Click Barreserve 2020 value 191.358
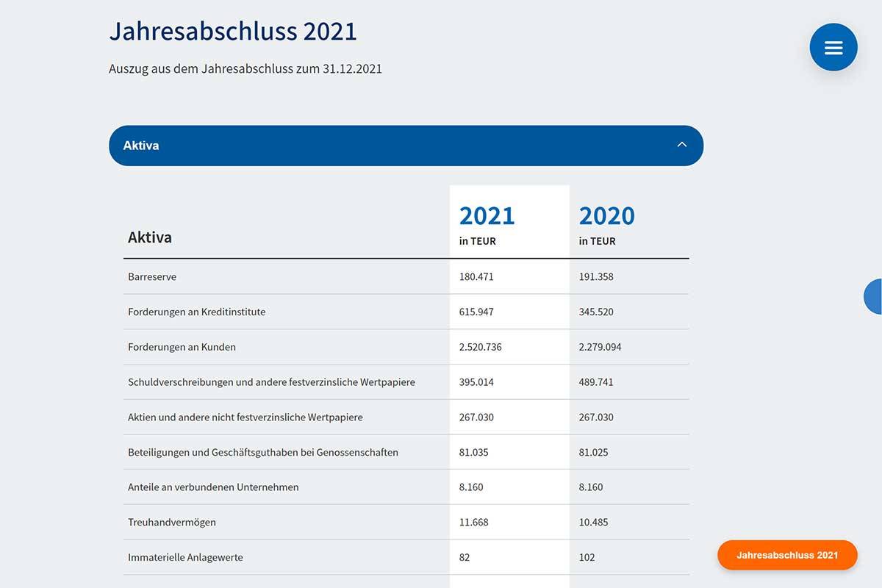Viewport: 882px width, 588px height. (x=596, y=277)
